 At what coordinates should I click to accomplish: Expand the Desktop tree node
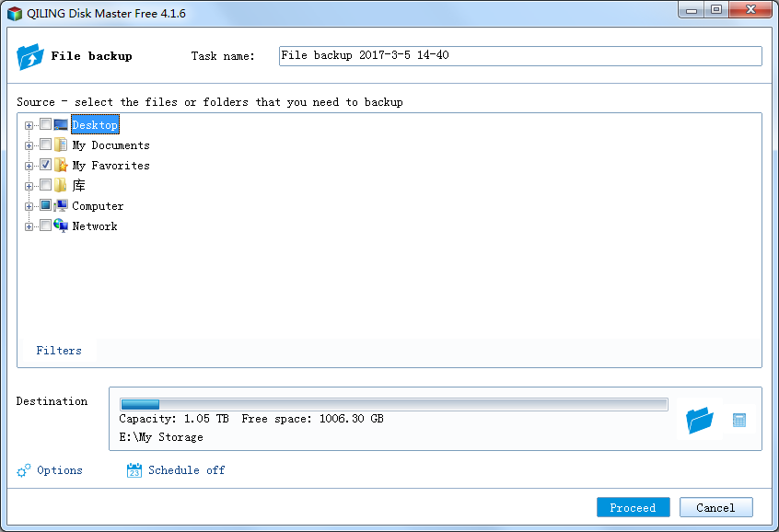pyautogui.click(x=29, y=126)
